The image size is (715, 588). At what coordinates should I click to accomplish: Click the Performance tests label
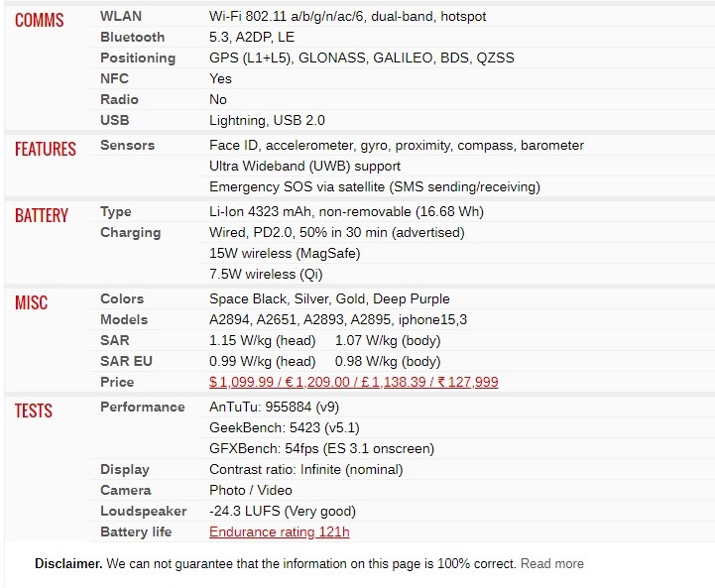tap(142, 408)
